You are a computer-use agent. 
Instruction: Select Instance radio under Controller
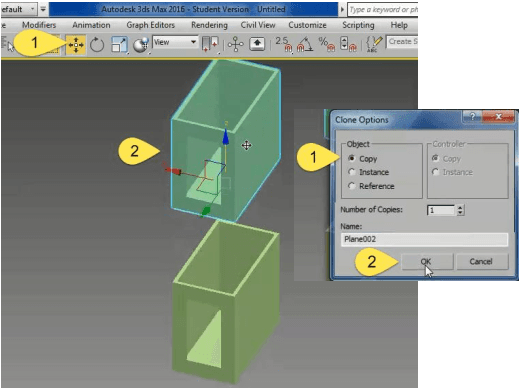(435, 172)
